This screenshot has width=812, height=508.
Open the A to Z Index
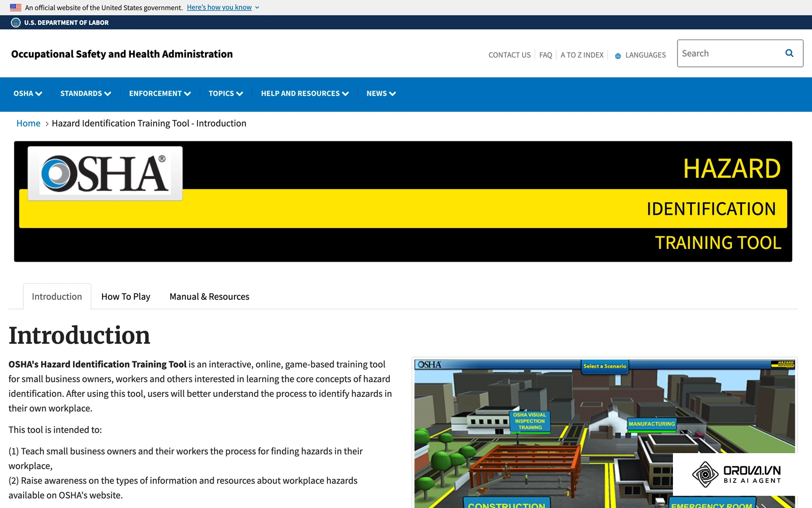click(582, 55)
